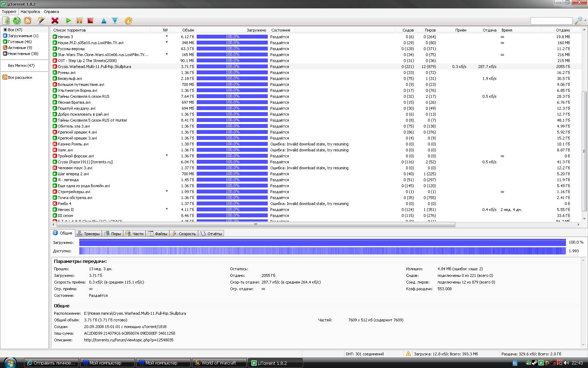
Task: Click the Create New Torrent wand icon
Action: pyautogui.click(x=41, y=21)
